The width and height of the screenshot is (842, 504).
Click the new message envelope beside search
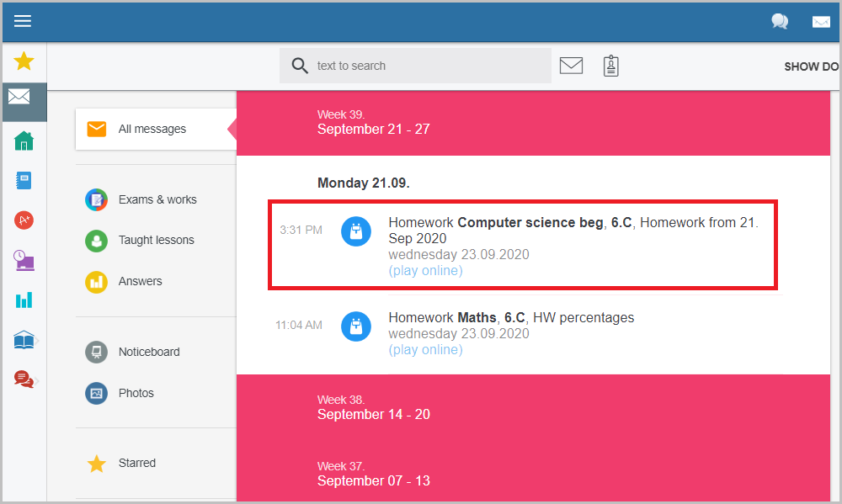click(571, 66)
